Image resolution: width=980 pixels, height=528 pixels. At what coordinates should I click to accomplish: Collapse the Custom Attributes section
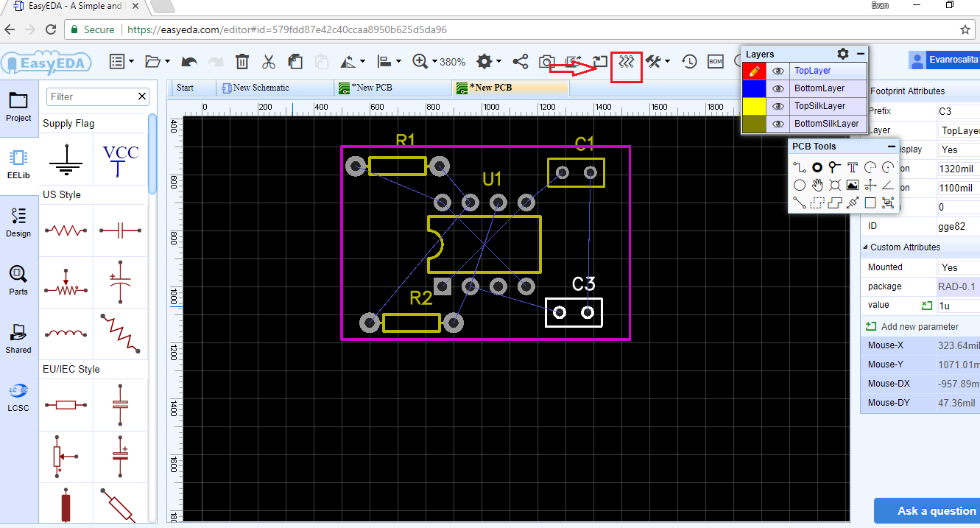[x=865, y=247]
